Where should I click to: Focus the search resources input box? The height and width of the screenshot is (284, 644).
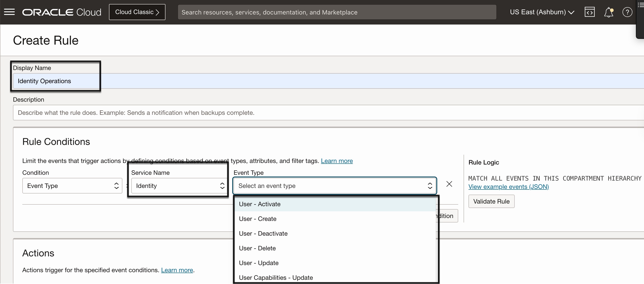pos(337,12)
